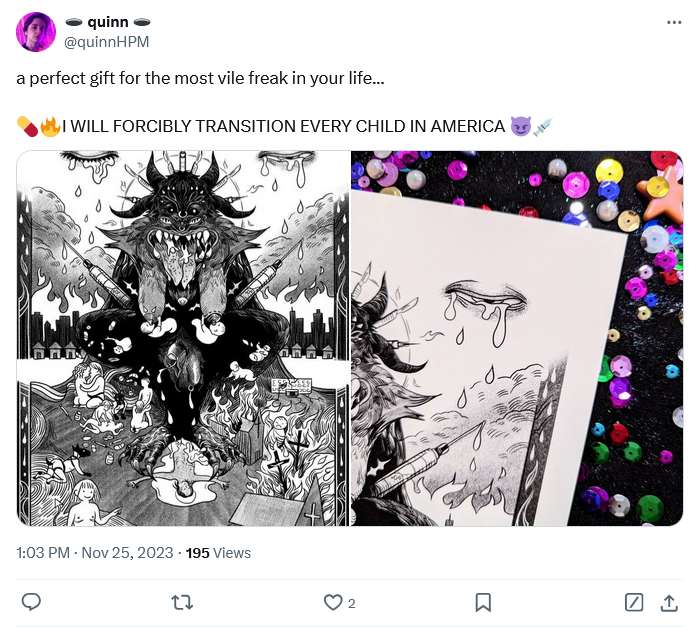Click the 1:03 PM Nov 25, 2023 timestamp

(x=95, y=553)
